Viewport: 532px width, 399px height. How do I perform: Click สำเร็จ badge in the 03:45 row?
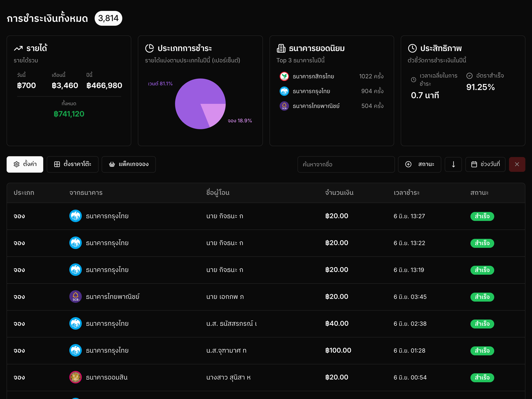(482, 297)
